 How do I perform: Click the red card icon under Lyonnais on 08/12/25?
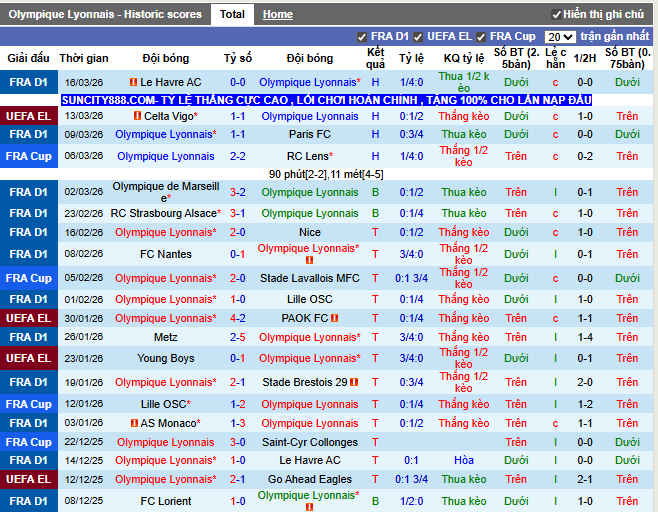309,507
